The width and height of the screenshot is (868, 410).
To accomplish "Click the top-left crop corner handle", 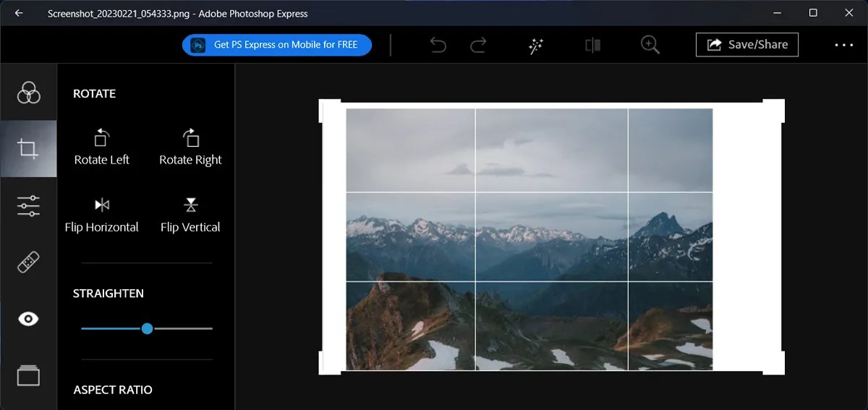I will coord(330,110).
